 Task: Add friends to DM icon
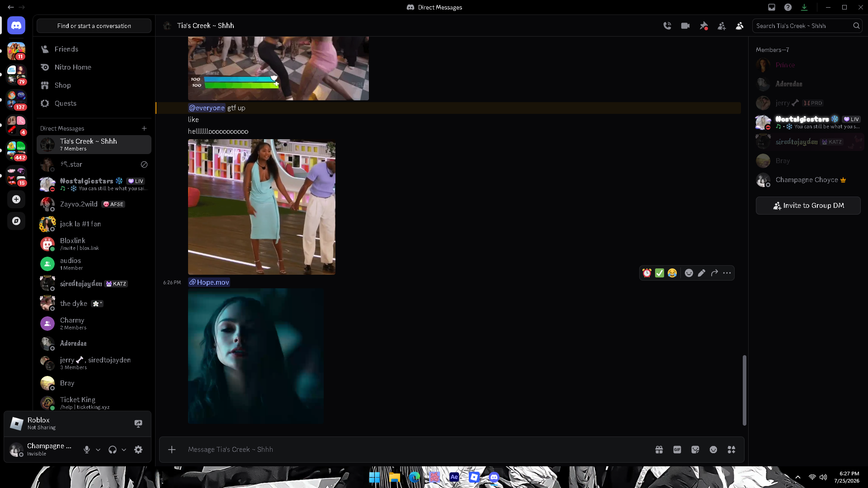pyautogui.click(x=722, y=26)
